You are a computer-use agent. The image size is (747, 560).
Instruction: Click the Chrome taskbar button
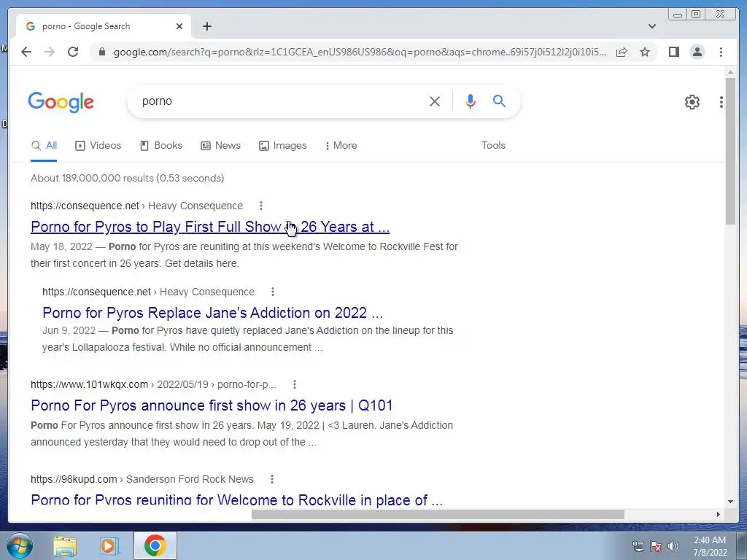[155, 545]
